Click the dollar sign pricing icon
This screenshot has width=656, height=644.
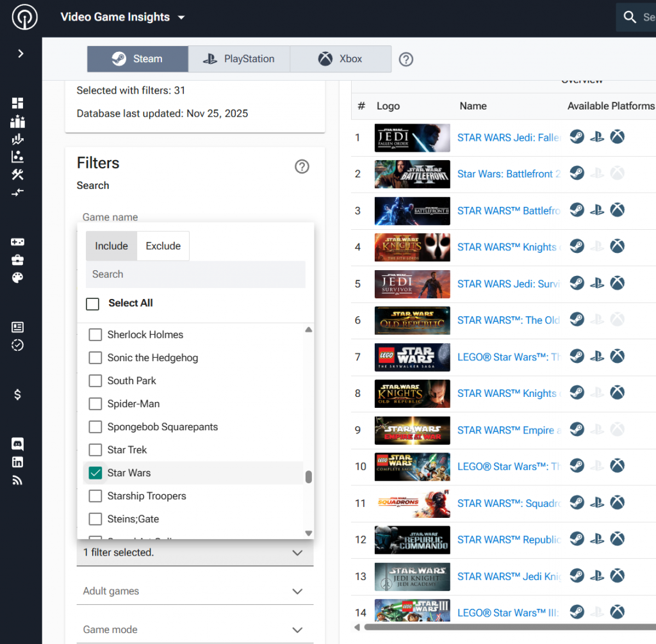[17, 394]
